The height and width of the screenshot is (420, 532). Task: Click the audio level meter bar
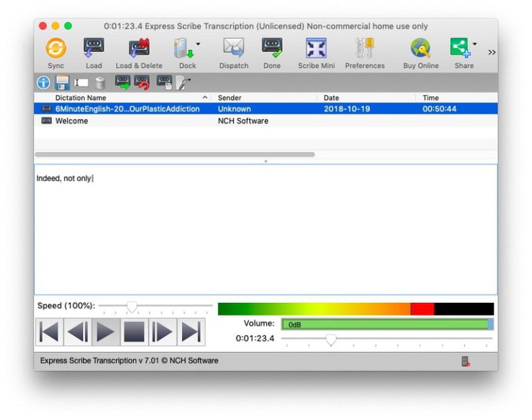pyautogui.click(x=356, y=309)
